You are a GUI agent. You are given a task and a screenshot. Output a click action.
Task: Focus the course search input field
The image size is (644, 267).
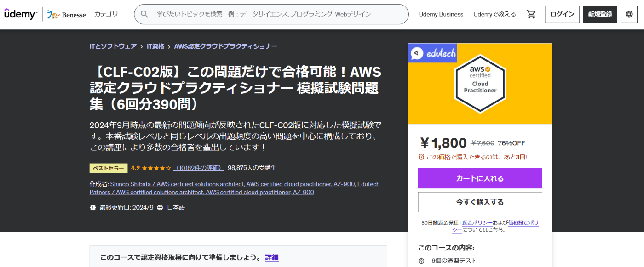271,14
